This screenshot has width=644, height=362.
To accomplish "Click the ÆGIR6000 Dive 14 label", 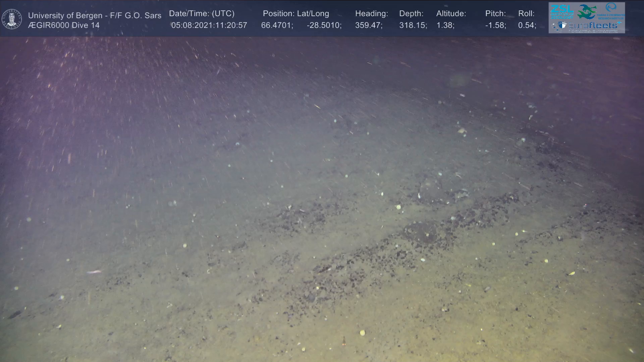I will point(64,25).
